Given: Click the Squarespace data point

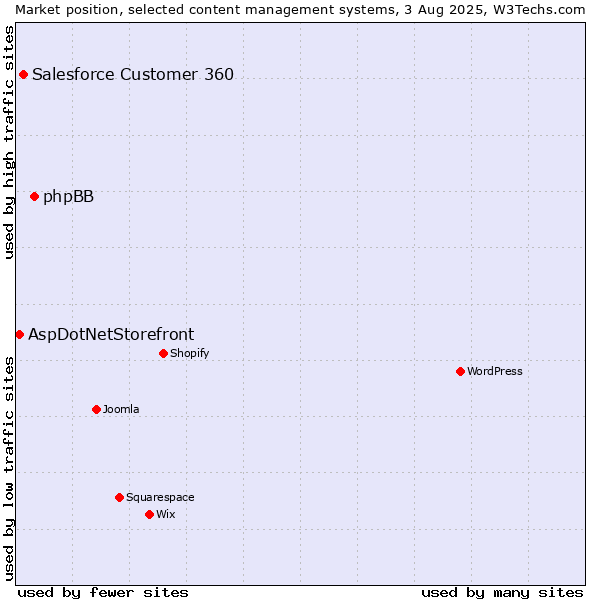Looking at the screenshot, I should [x=119, y=497].
